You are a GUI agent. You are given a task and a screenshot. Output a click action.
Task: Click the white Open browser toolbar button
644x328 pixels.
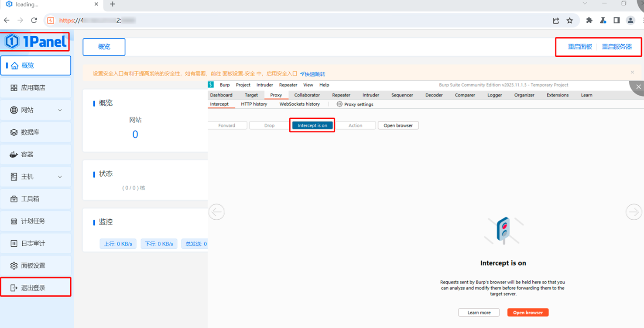pos(398,125)
